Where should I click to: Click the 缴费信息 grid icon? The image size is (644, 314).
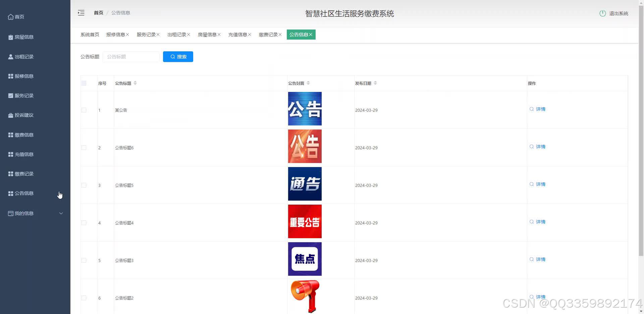tap(11, 135)
